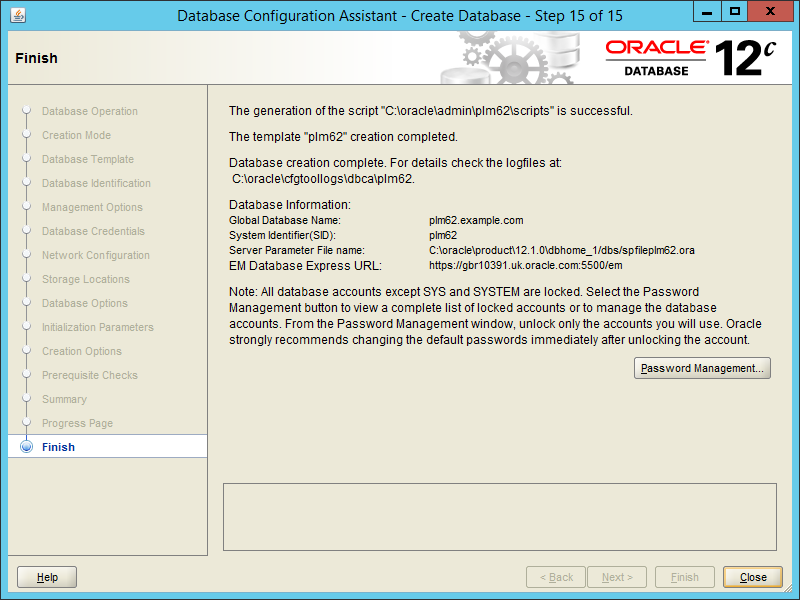The height and width of the screenshot is (602, 803).
Task: Click the spfileplm62.ora file path
Action: pos(562,250)
